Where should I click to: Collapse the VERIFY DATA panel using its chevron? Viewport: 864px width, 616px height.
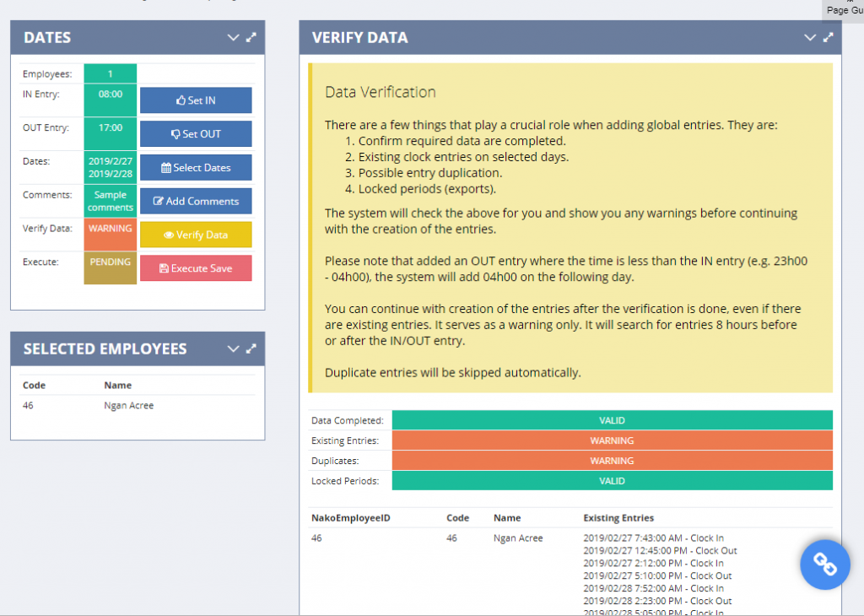pos(810,37)
